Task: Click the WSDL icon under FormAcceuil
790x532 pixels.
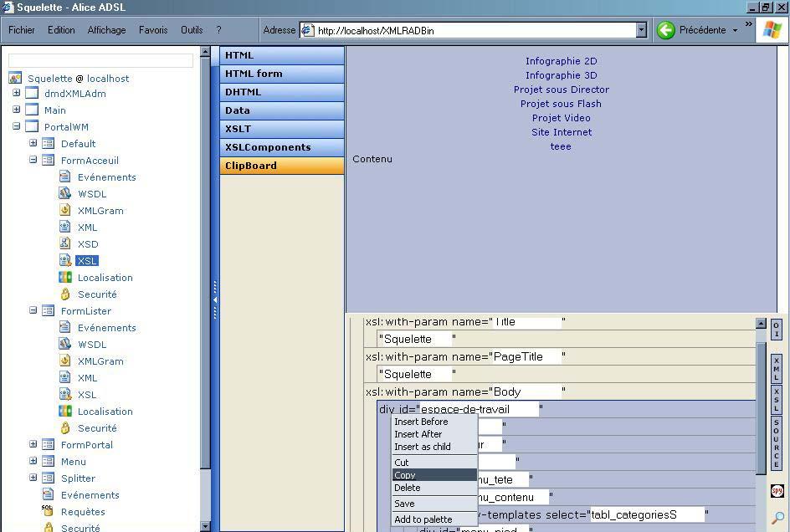Action: point(65,194)
